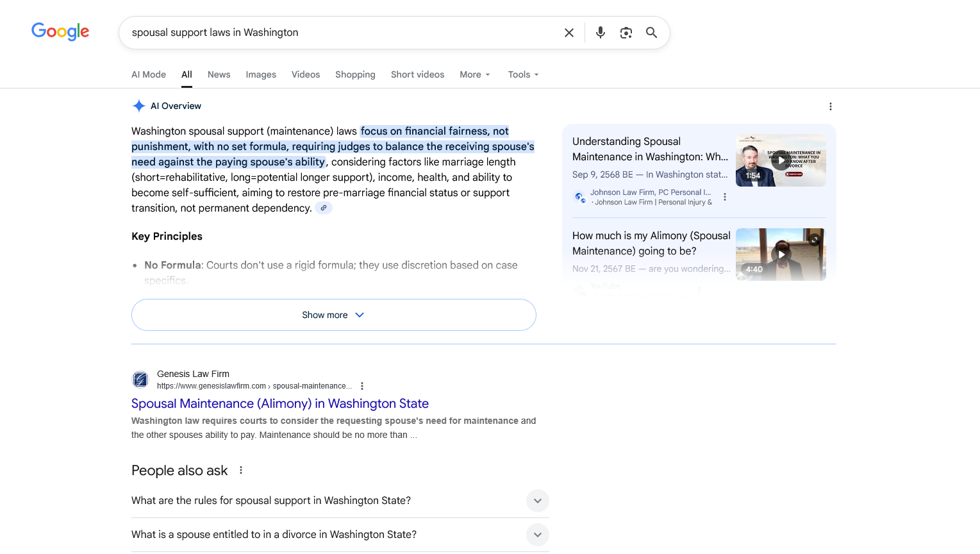Image resolution: width=980 pixels, height=554 pixels.
Task: Click Show more to expand the AI Overview
Action: (333, 315)
